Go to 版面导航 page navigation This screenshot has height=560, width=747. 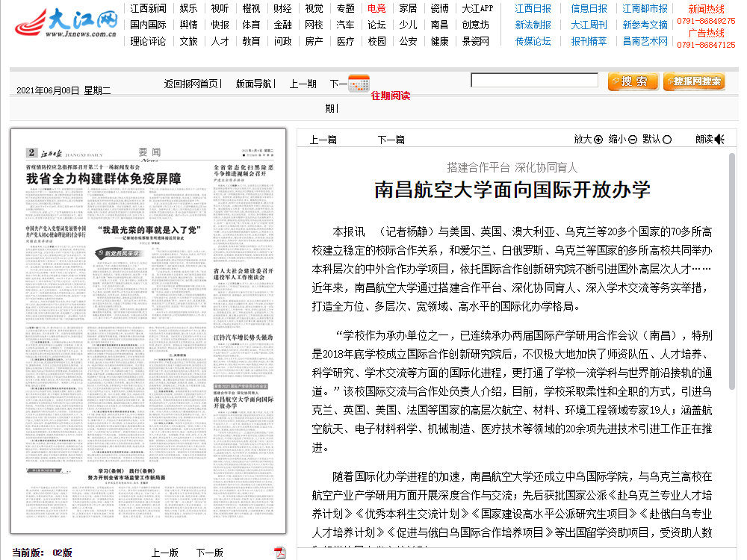coord(254,84)
